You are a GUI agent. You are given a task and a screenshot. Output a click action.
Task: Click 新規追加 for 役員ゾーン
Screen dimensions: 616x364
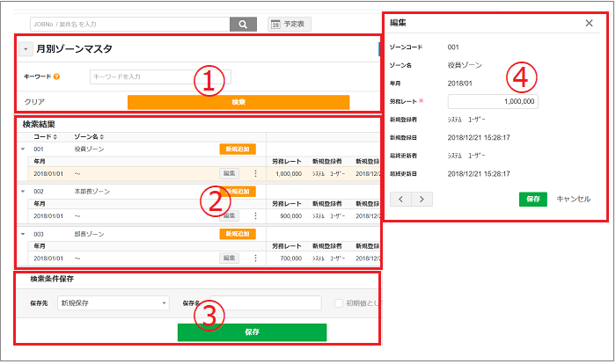pos(238,149)
